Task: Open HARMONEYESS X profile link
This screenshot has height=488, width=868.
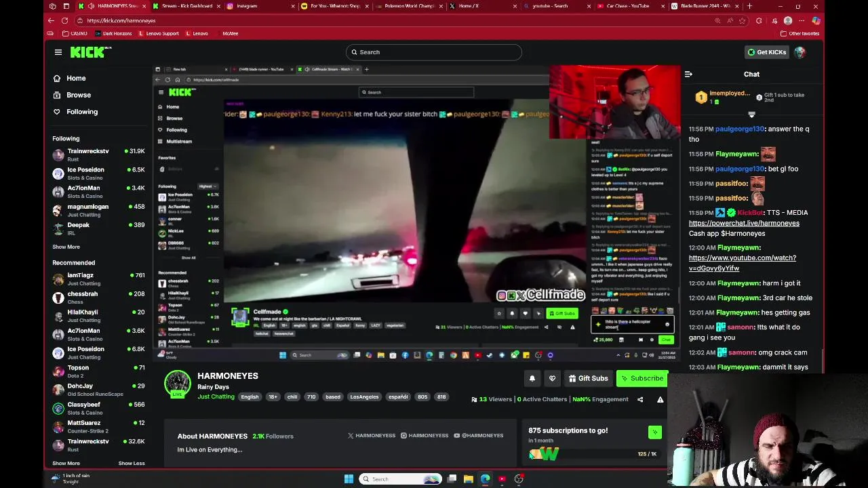Action: (x=371, y=435)
